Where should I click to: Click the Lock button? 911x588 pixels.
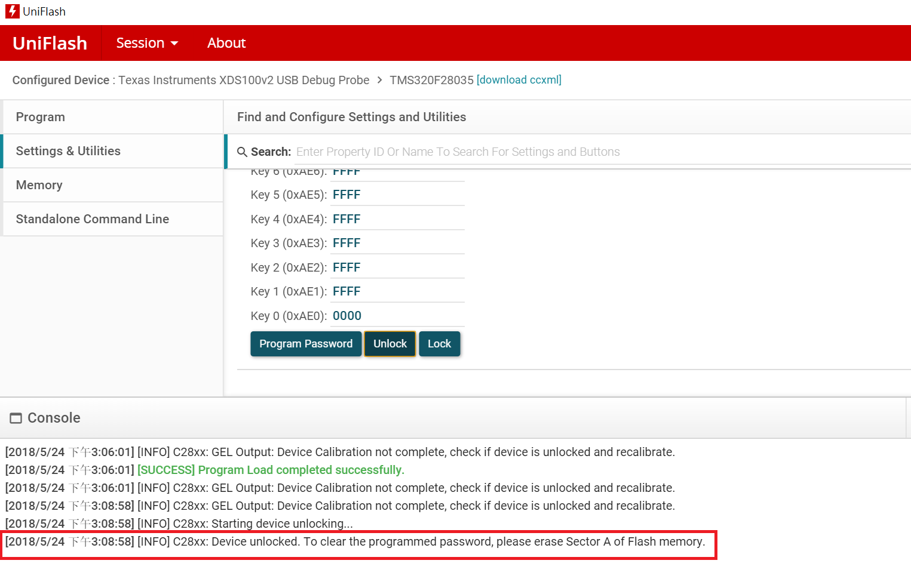440,344
